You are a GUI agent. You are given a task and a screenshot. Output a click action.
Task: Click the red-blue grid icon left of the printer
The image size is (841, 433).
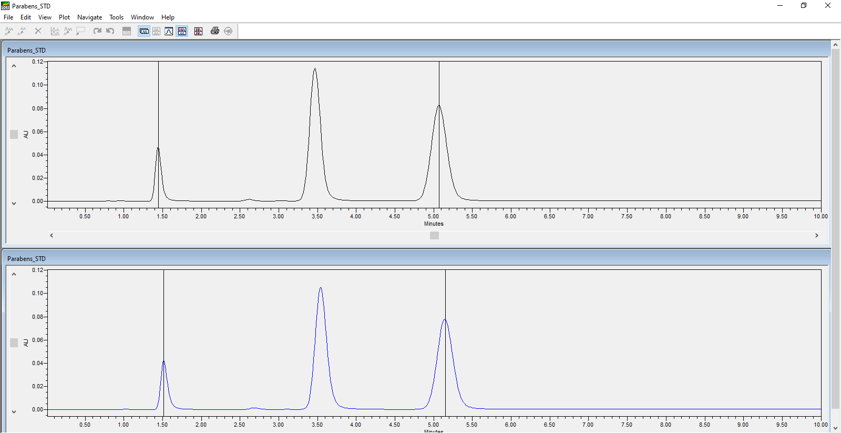198,31
